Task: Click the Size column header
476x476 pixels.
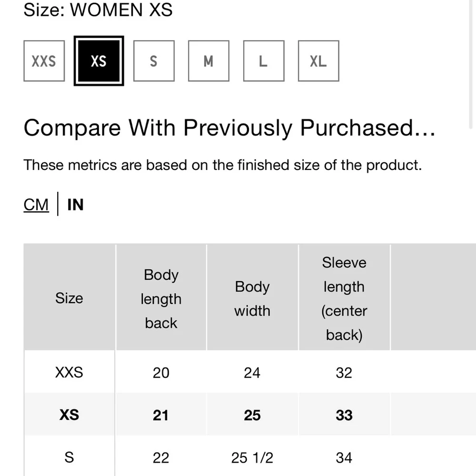Action: 69,298
